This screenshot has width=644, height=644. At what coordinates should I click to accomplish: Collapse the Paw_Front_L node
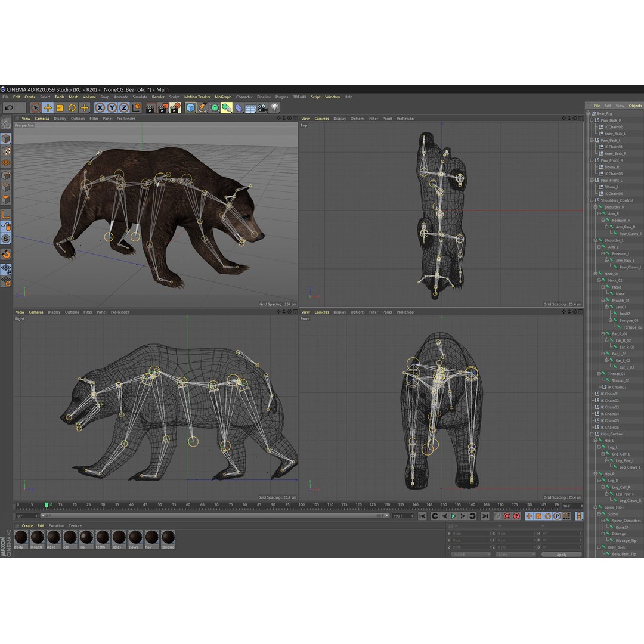pyautogui.click(x=592, y=180)
